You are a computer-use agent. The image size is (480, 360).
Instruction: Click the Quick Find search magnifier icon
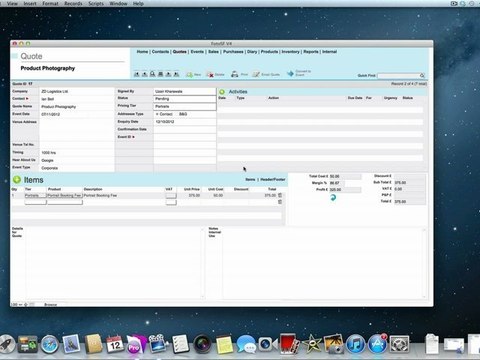(422, 76)
